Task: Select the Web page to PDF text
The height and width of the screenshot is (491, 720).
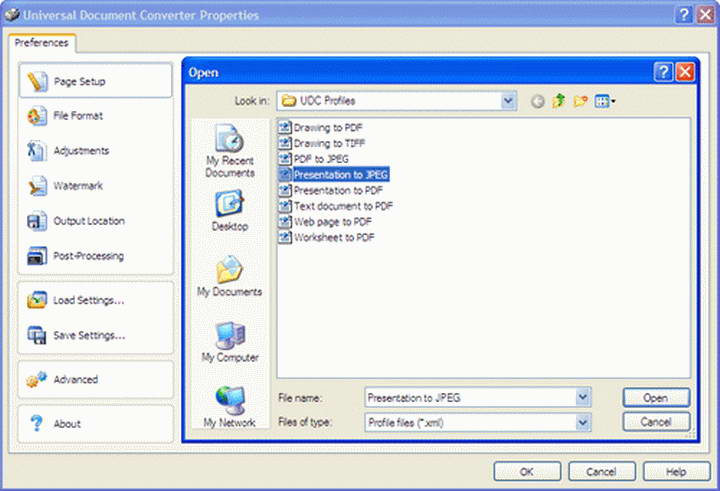Action: click(x=332, y=222)
